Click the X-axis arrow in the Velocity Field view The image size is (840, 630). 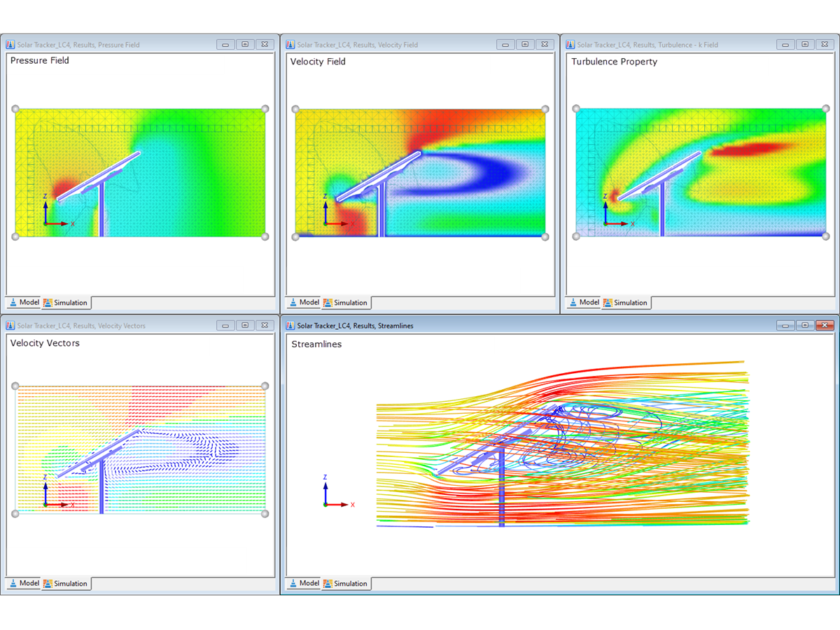pos(344,223)
